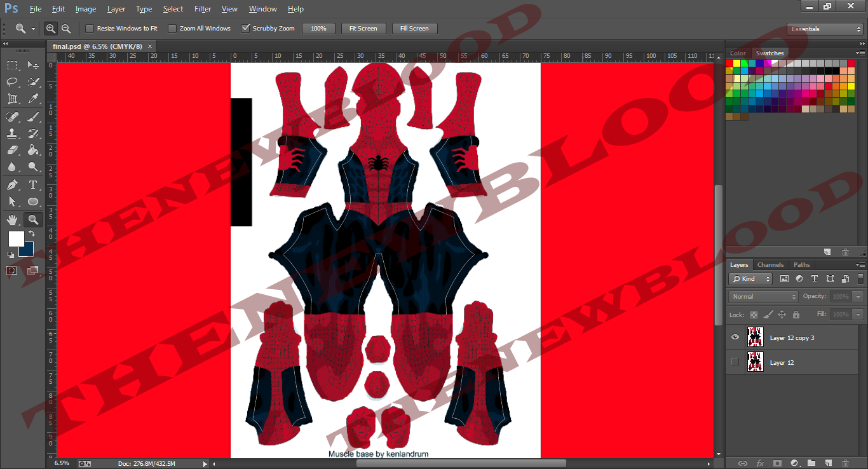The image size is (868, 469).
Task: Create a new layer in Layers panel
Action: click(x=828, y=463)
